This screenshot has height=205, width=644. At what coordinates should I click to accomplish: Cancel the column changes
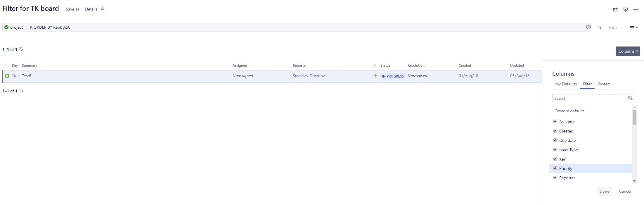click(x=625, y=191)
